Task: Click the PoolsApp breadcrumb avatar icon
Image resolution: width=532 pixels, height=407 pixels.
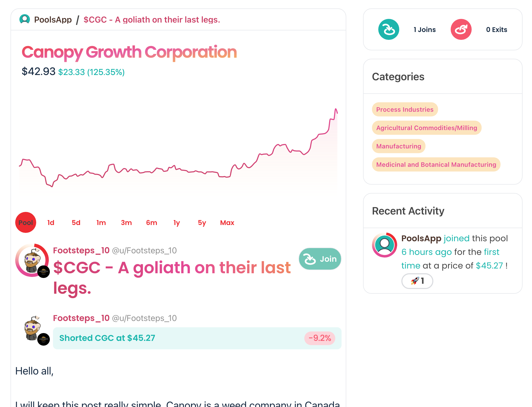Action: coord(25,19)
